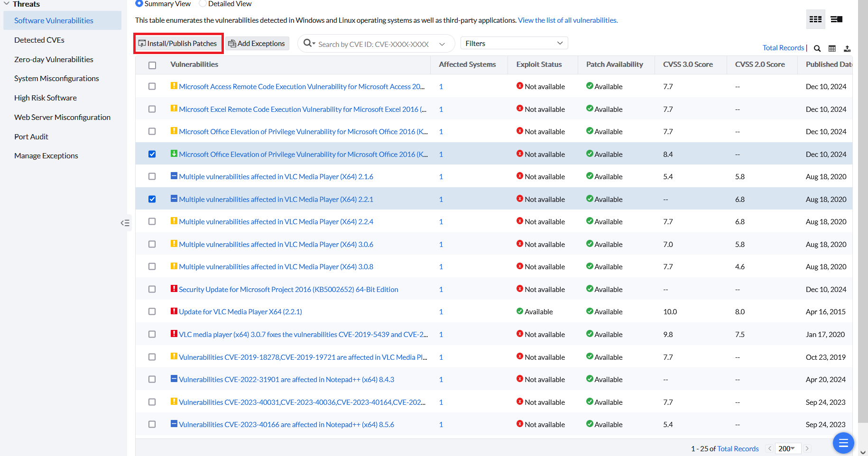Viewport: 868px width, 456px height.
Task: Change records per page from 200
Action: pyautogui.click(x=788, y=448)
